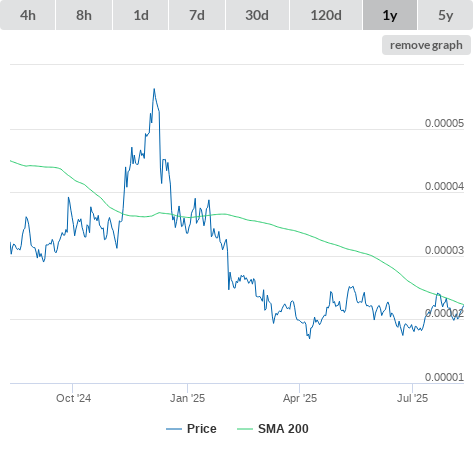Image resolution: width=474 pixels, height=455 pixels.
Task: Click the active 1y range tab
Action: tap(390, 15)
